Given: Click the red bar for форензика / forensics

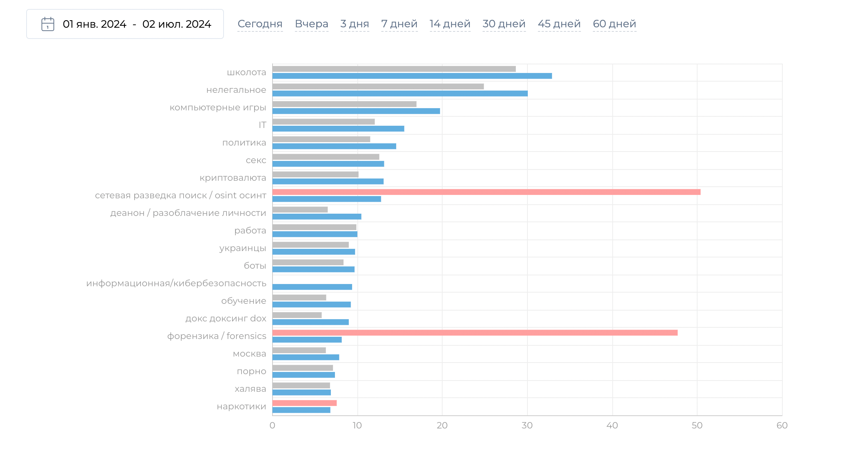Looking at the screenshot, I should click(475, 333).
